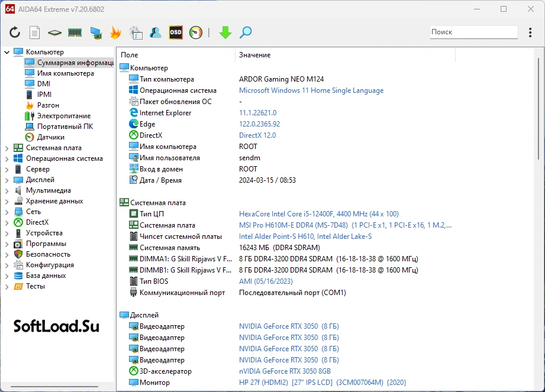Open the OSD panel toolbar icon
545x392 pixels.
pyautogui.click(x=176, y=33)
